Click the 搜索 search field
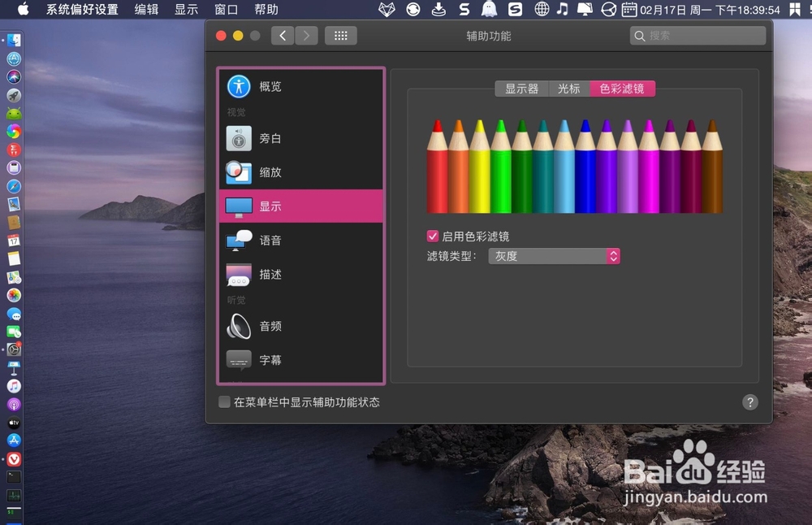The width and height of the screenshot is (812, 525). click(x=697, y=36)
